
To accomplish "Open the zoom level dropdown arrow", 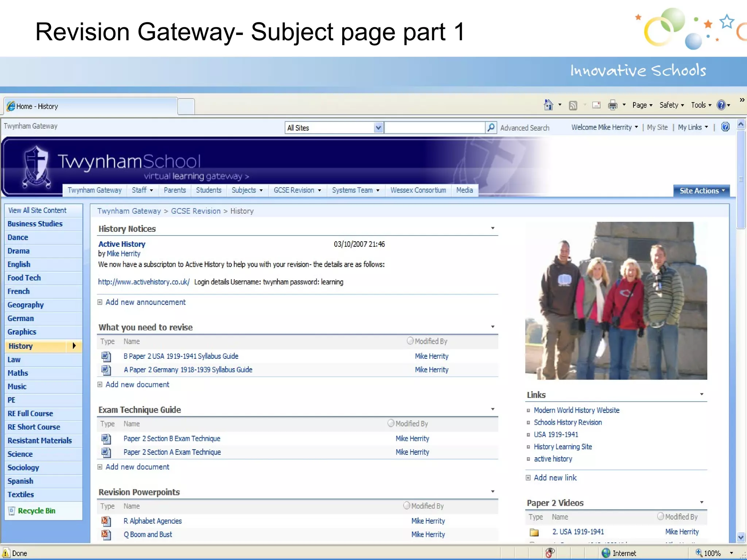I will point(731,553).
